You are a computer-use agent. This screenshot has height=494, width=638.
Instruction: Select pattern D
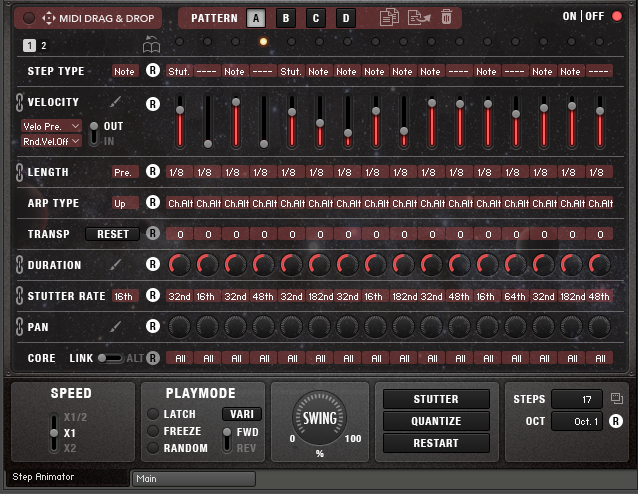click(346, 18)
